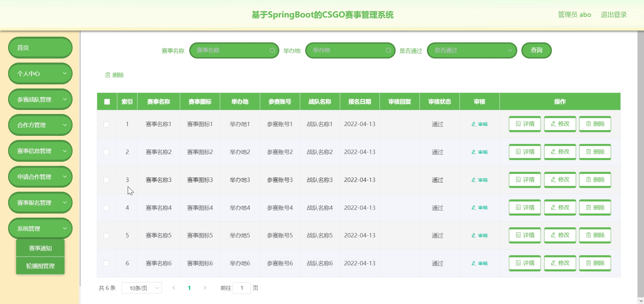Image resolution: width=644 pixels, height=304 pixels.
Task: Open 轮播图管理 submenu item
Action: [40, 266]
